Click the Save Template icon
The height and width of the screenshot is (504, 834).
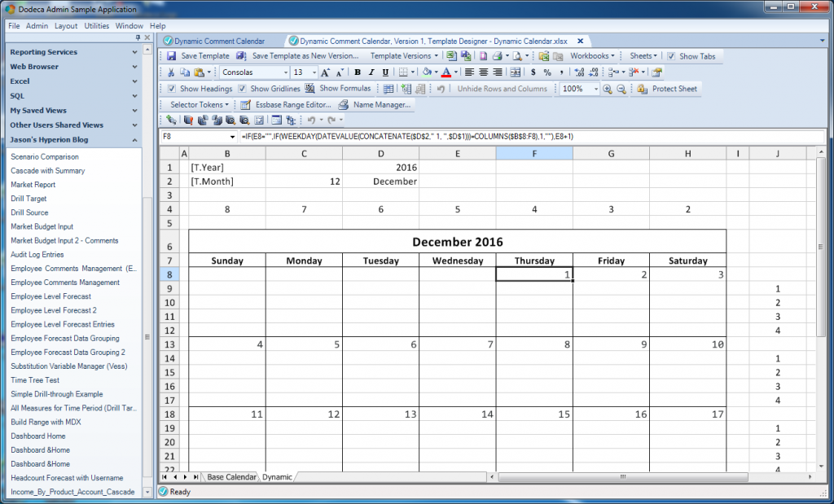point(173,56)
